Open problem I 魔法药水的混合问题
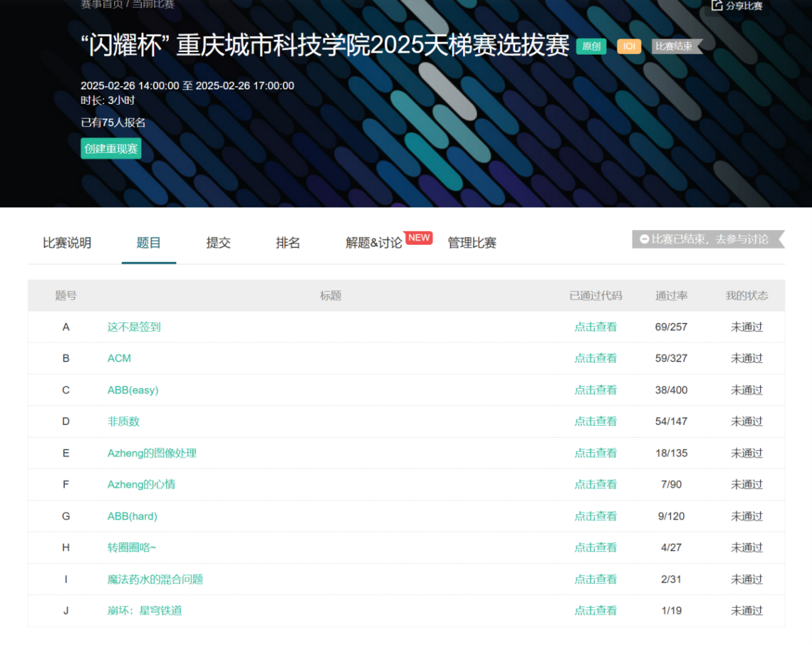 coord(155,579)
